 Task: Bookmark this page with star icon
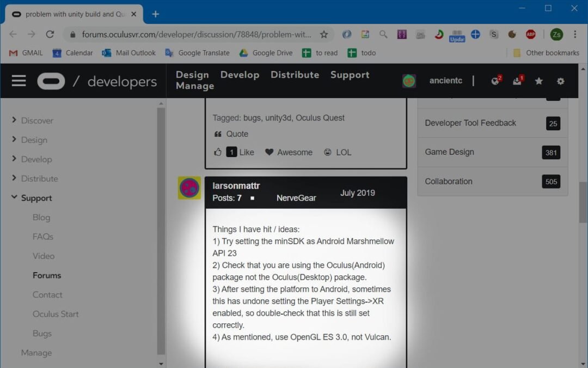click(x=324, y=34)
